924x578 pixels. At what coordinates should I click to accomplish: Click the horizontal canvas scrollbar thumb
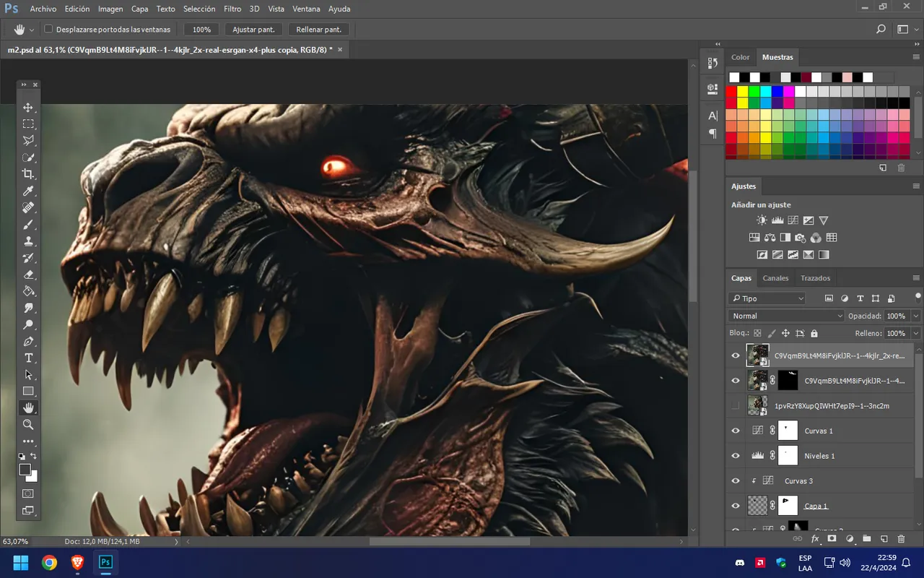coord(449,541)
